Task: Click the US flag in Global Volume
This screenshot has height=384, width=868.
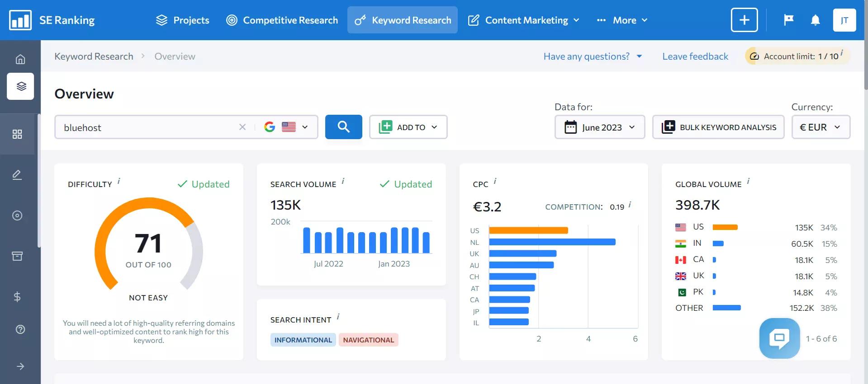Action: [x=680, y=227]
